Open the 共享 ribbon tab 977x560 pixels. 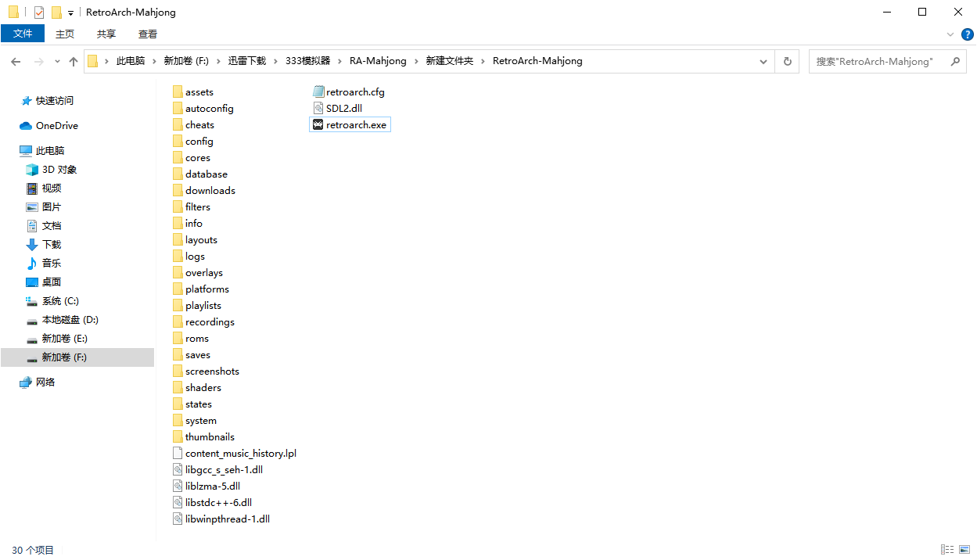click(x=106, y=34)
